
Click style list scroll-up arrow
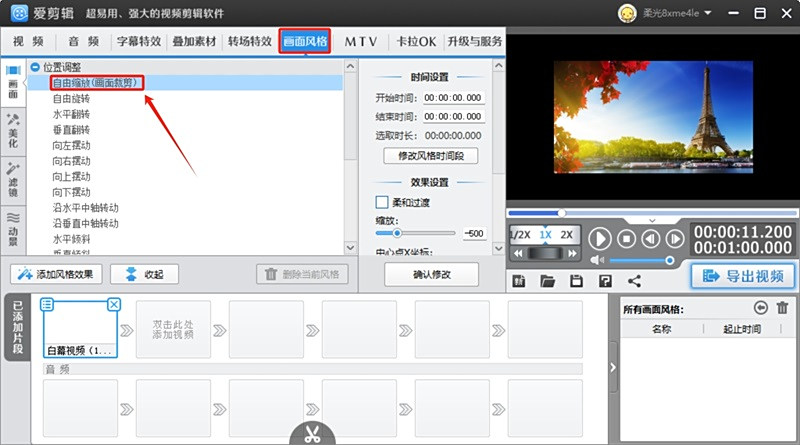tap(350, 66)
